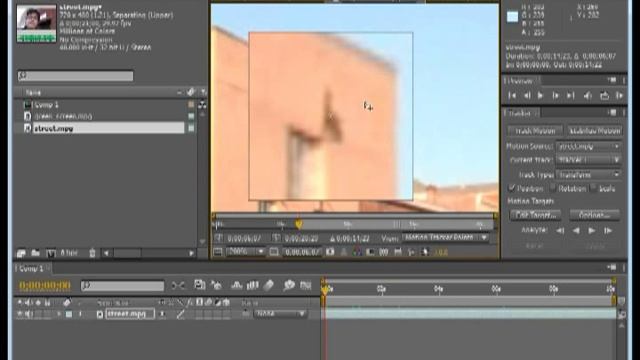Open the Tracker panel tab
This screenshot has width=640, height=360.
pyautogui.click(x=520, y=113)
